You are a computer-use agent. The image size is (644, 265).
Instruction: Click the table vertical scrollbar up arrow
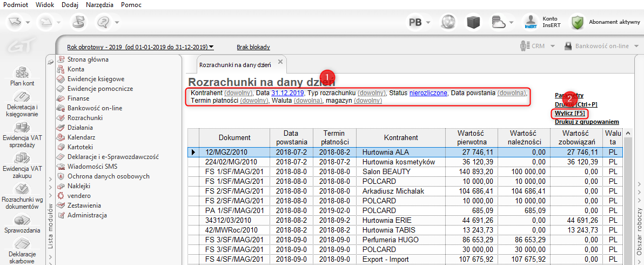(627, 133)
